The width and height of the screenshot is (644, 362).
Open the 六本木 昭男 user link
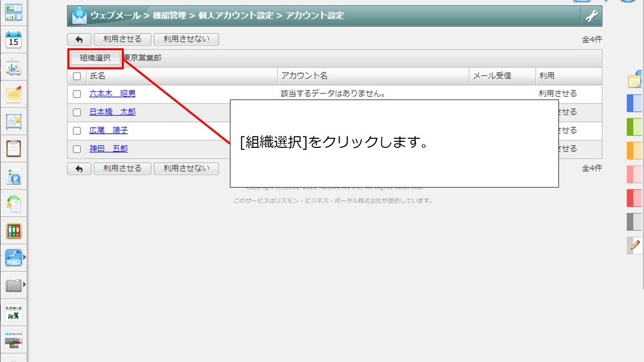(x=112, y=94)
